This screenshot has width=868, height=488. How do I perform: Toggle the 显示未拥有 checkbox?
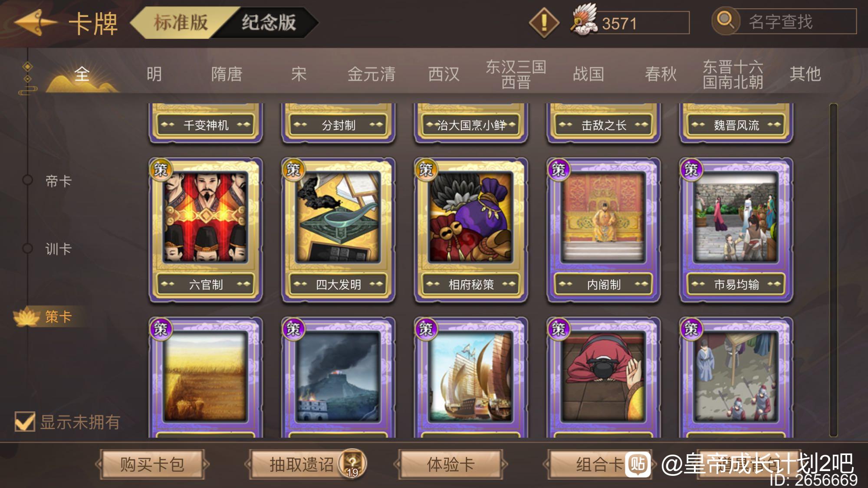25,421
